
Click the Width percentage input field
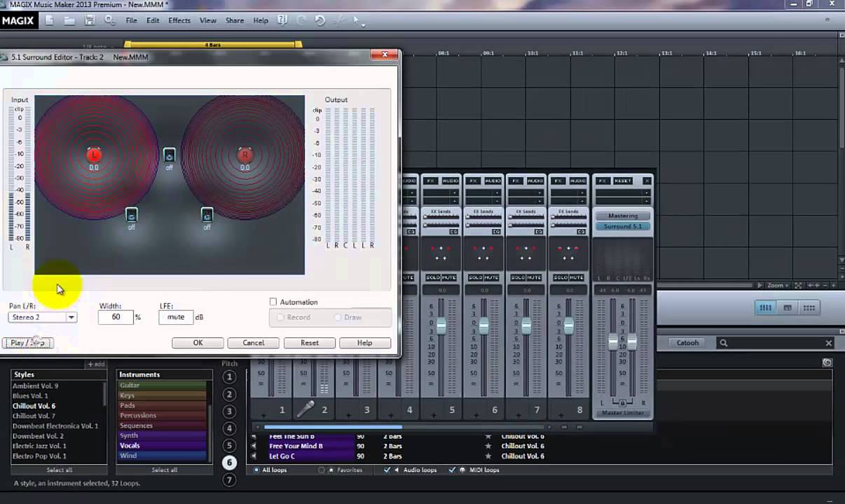click(116, 317)
